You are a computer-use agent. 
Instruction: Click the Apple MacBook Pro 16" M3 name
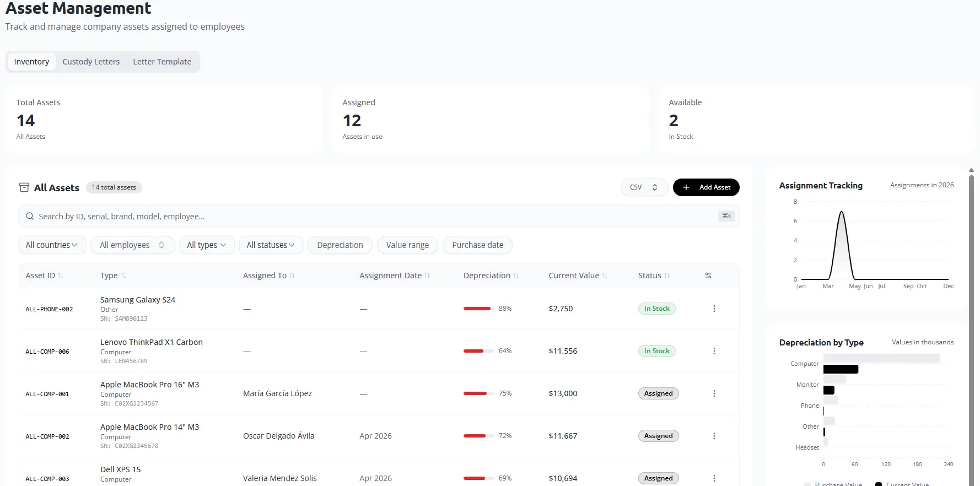pyautogui.click(x=150, y=385)
